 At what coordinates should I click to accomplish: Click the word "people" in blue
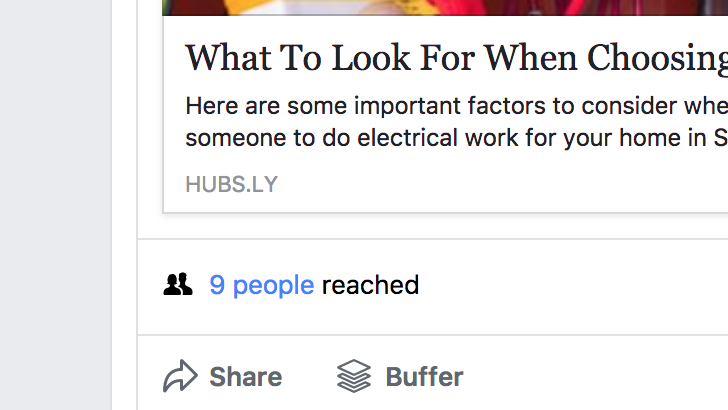pos(273,286)
